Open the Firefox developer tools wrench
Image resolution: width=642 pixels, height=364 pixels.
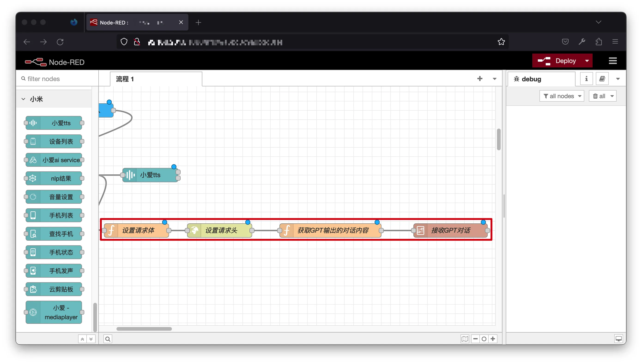click(x=582, y=42)
